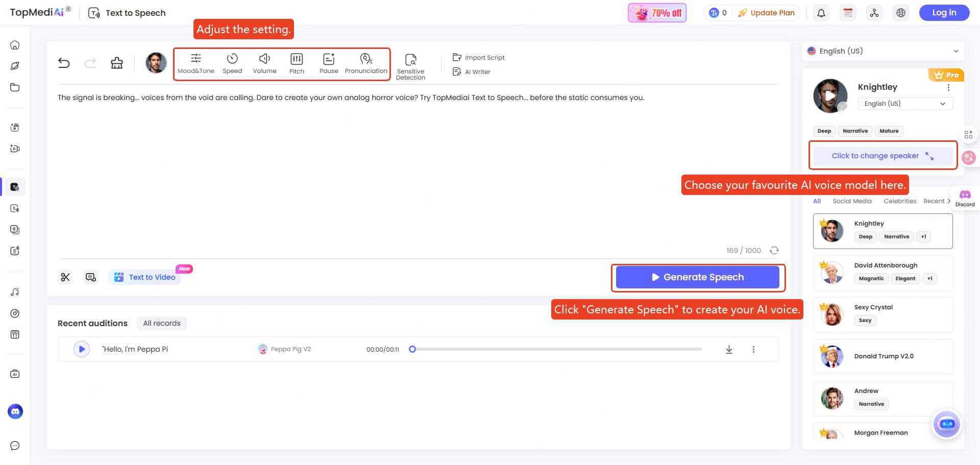This screenshot has height=465, width=980.
Task: Expand the Recent voices chevron
Action: (949, 201)
